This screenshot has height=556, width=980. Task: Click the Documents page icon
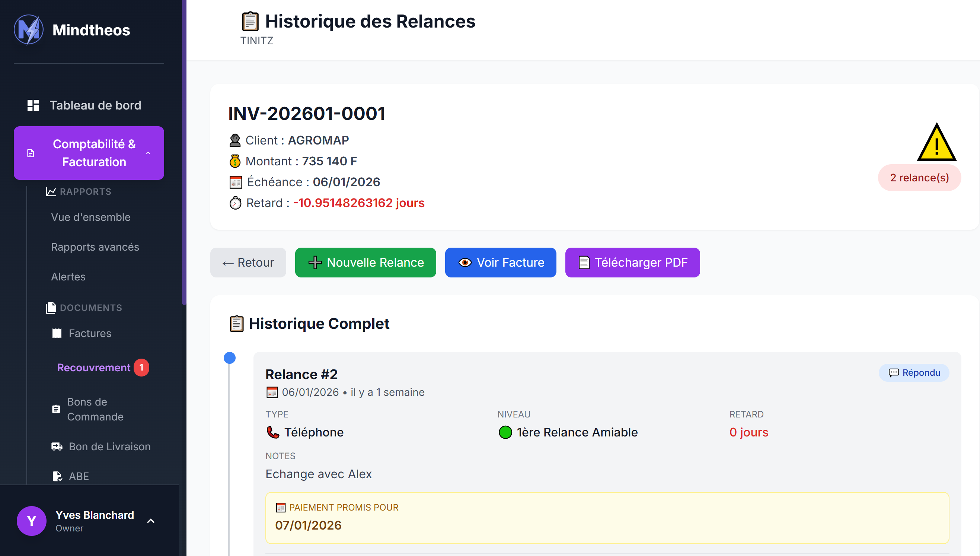[51, 307]
